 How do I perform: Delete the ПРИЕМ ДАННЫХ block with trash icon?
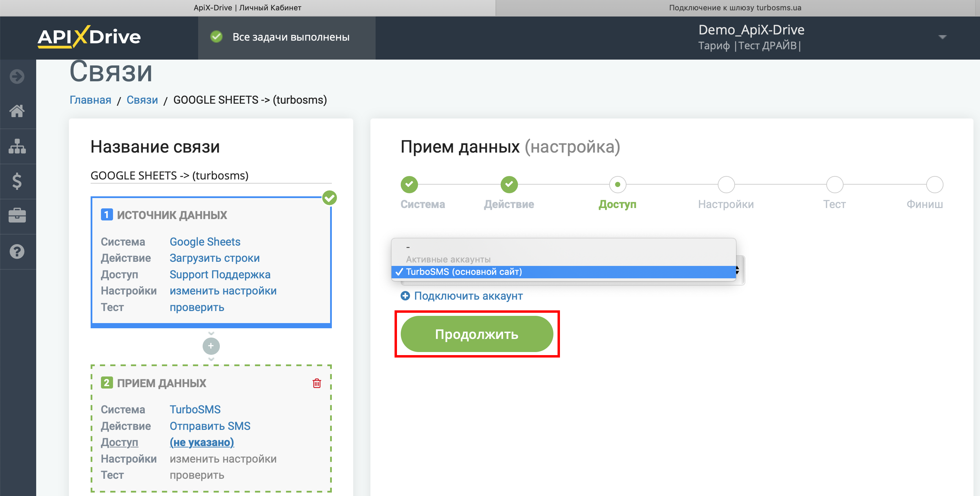[x=317, y=383]
